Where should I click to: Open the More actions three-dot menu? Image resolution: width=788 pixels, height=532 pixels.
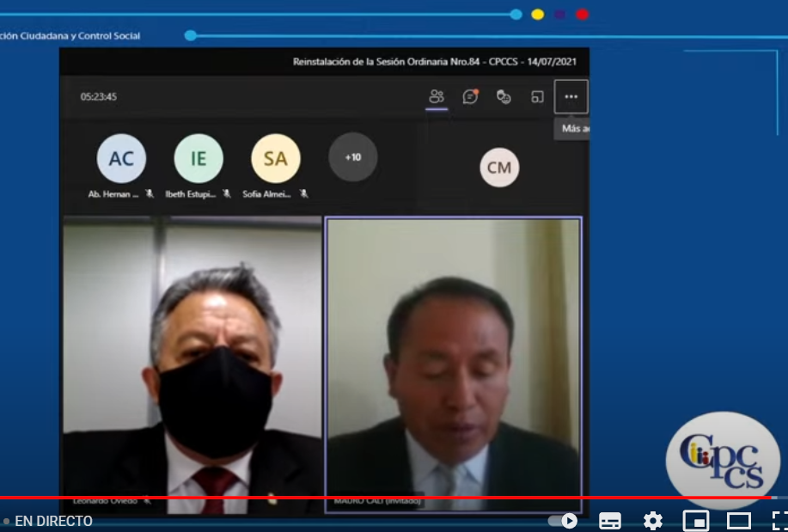(x=571, y=96)
